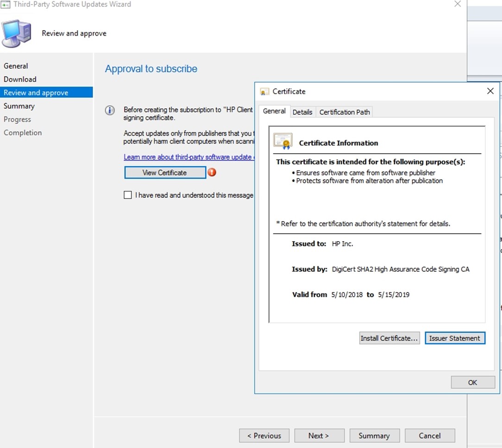This screenshot has width=502, height=448.
Task: Click 'Refer to the certification authority's statement' note
Action: click(x=364, y=224)
